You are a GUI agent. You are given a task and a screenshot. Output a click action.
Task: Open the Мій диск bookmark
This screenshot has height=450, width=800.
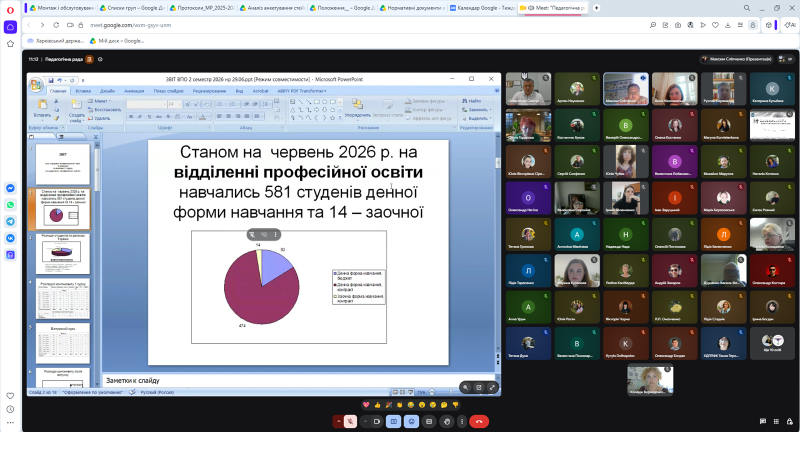tap(117, 41)
